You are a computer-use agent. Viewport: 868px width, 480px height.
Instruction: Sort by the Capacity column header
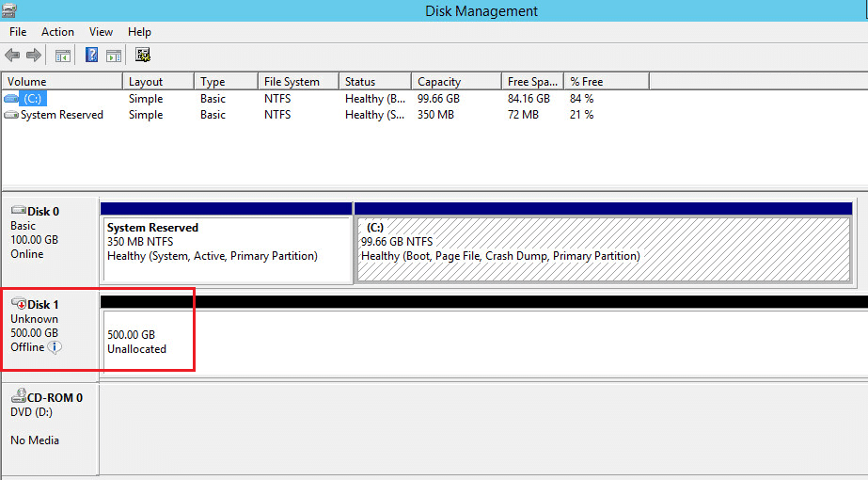pos(457,82)
